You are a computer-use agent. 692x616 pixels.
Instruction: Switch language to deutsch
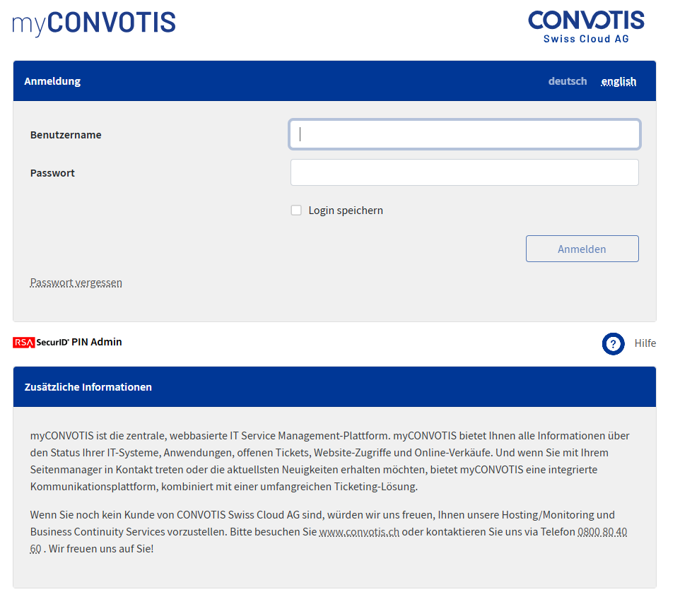[567, 81]
